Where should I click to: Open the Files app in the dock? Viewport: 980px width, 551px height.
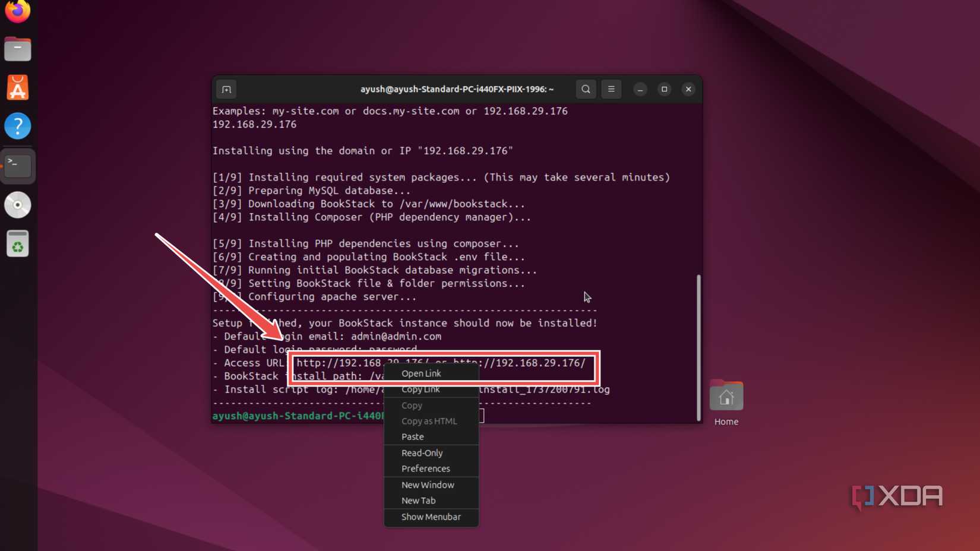(17, 49)
